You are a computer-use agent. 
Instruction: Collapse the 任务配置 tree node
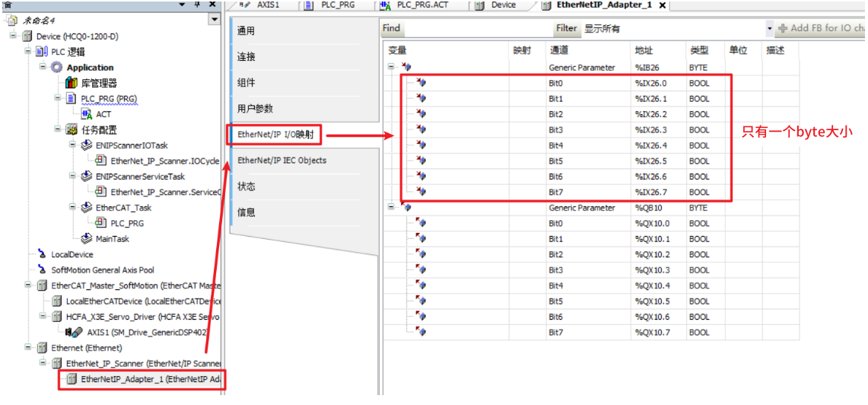click(x=59, y=129)
